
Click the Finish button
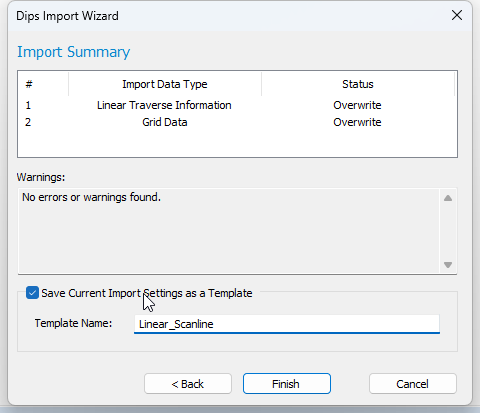tap(287, 384)
